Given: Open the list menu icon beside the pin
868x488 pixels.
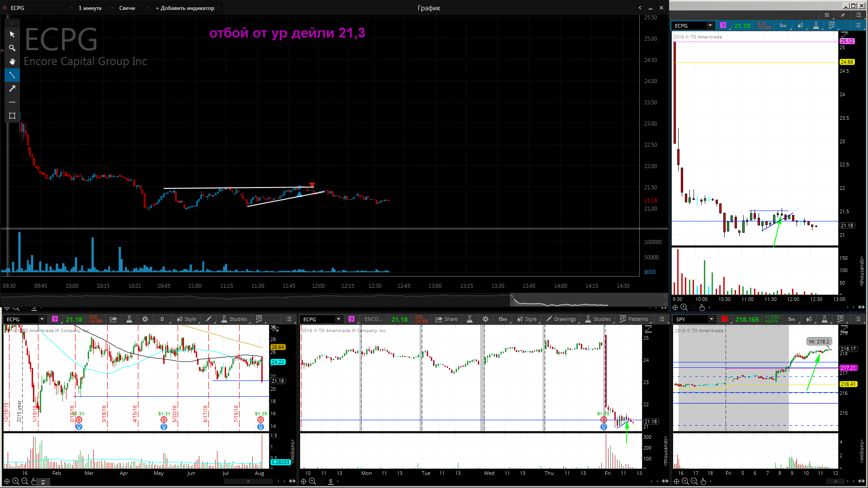Looking at the screenshot, I should [858, 15].
